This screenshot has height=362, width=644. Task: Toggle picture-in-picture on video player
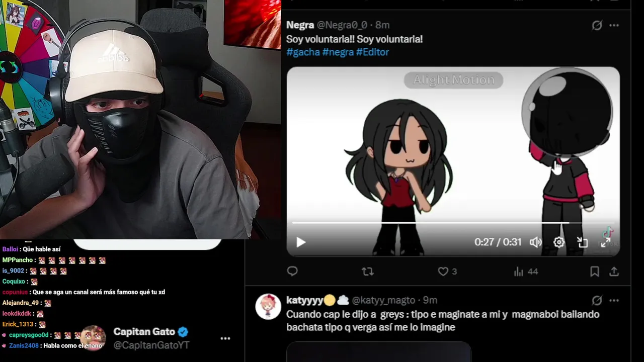pyautogui.click(x=583, y=242)
